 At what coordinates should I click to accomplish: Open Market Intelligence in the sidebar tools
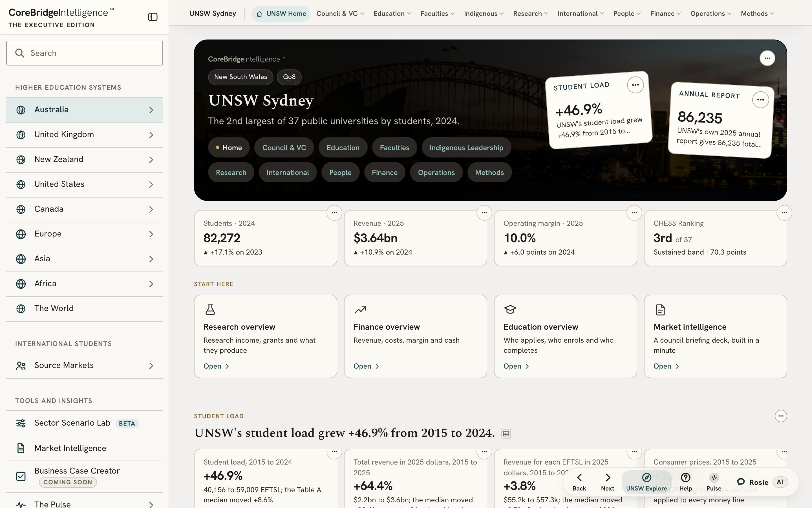pos(85,448)
